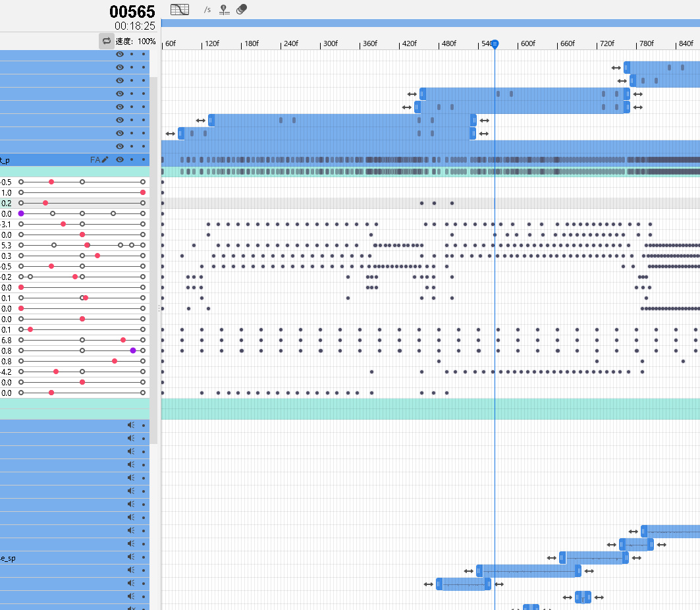Mute the e_sp audio track
Screen dimensions: 700x610
[x=131, y=557]
